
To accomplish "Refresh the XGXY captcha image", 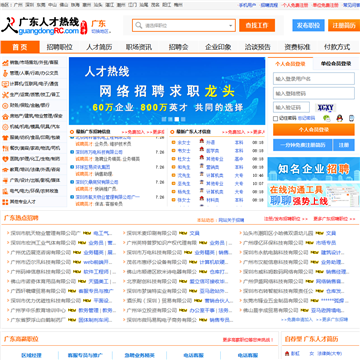I will tap(325, 108).
